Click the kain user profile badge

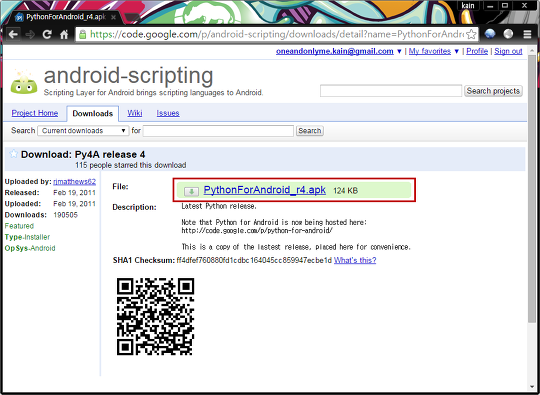(467, 6)
